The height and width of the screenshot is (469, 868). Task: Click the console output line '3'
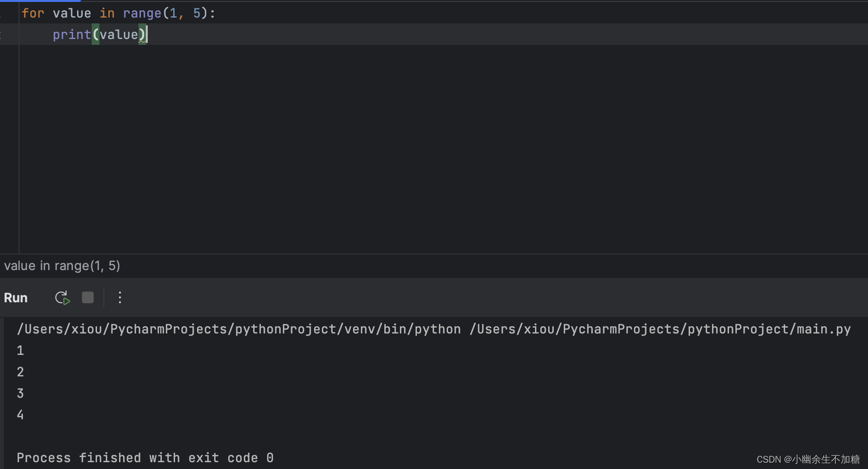tap(20, 393)
